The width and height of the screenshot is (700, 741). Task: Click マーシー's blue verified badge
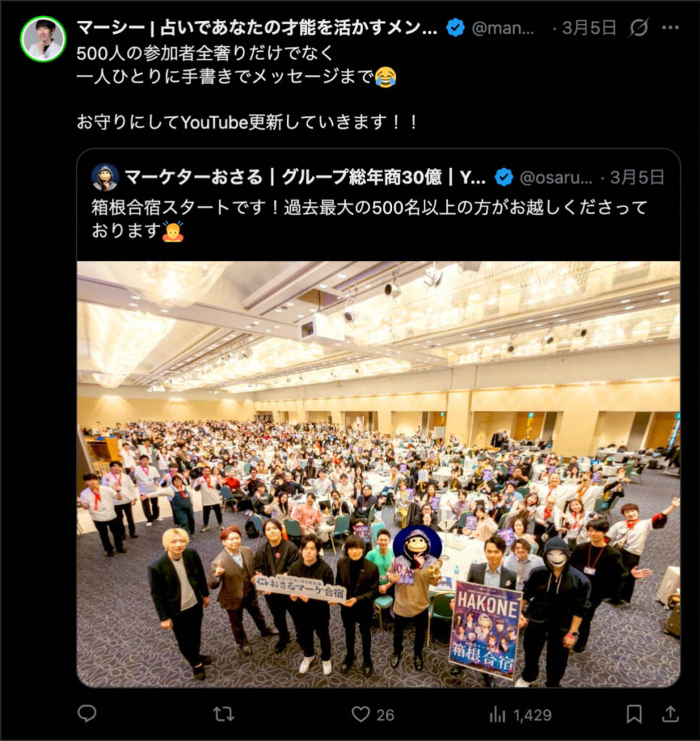click(456, 28)
